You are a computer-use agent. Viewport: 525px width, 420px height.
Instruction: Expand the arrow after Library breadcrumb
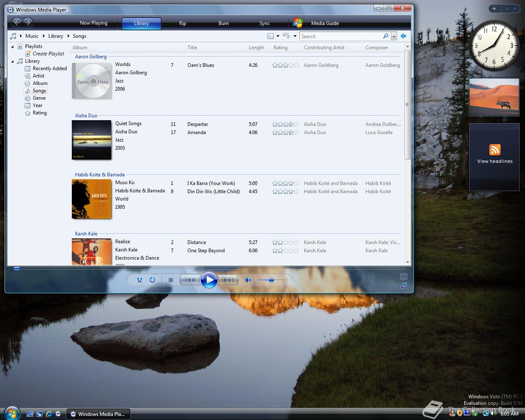[68, 36]
